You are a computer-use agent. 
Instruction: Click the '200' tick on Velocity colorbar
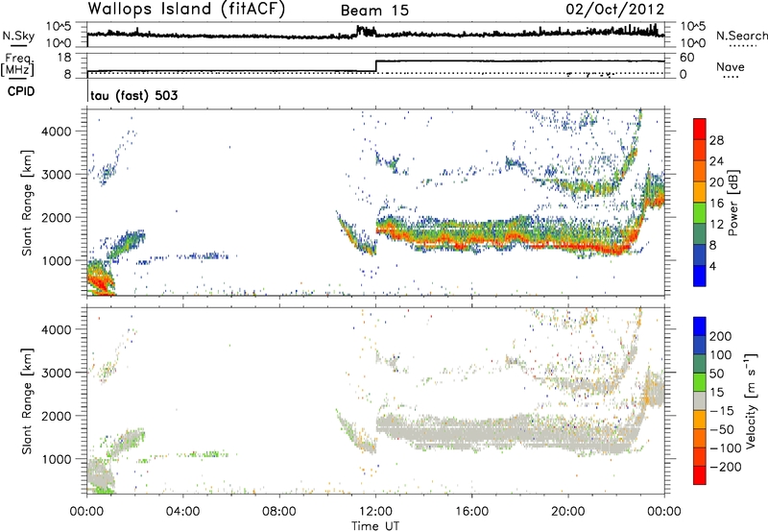pyautogui.click(x=721, y=336)
